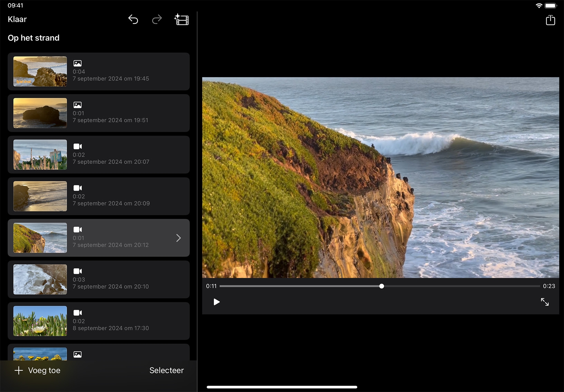Select the 20:07 beach sign video thumbnail

pyautogui.click(x=40, y=155)
